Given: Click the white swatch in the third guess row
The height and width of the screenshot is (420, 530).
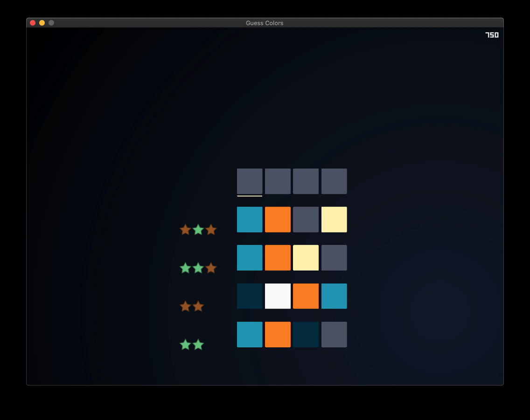Looking at the screenshot, I should click(x=278, y=296).
